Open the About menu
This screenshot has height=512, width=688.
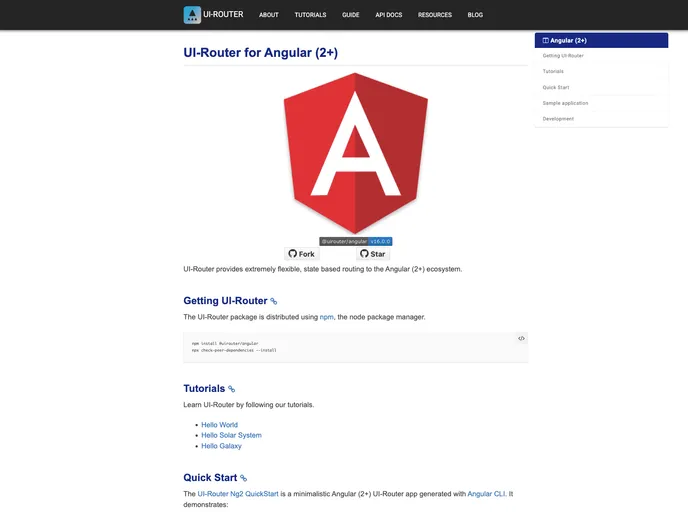269,15
